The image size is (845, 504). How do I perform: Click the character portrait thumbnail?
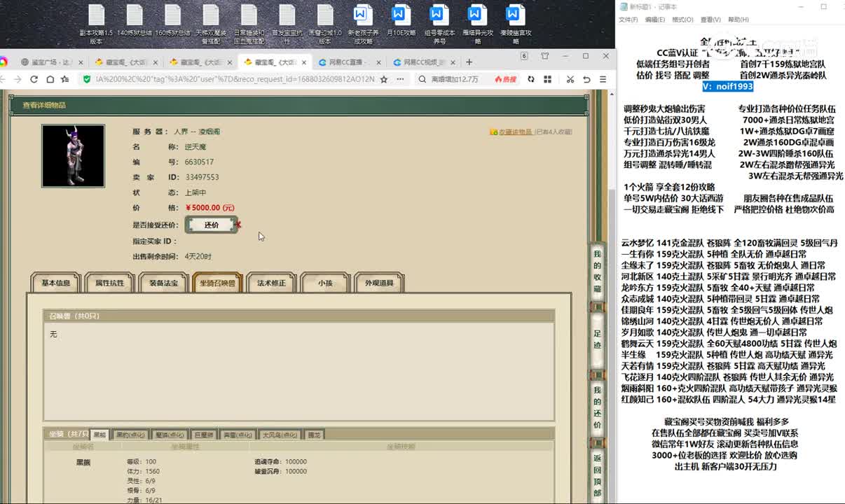click(x=73, y=156)
